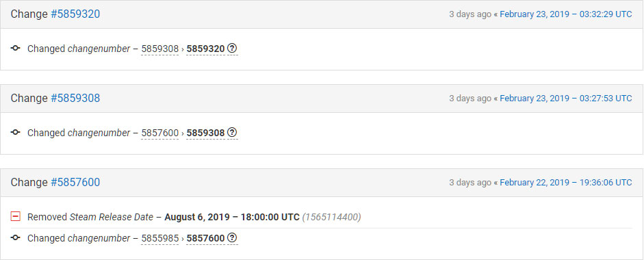Open Change #5857600 link
The width and height of the screenshot is (644, 260).
[x=75, y=183]
